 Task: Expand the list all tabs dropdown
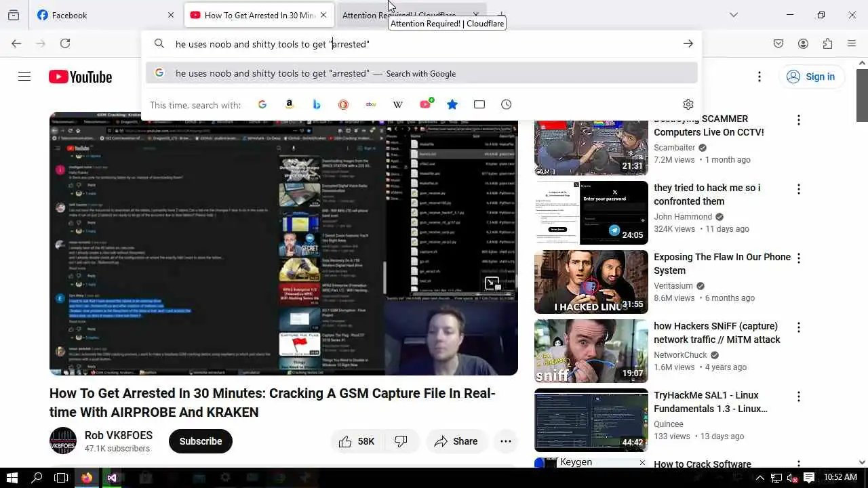tap(734, 15)
